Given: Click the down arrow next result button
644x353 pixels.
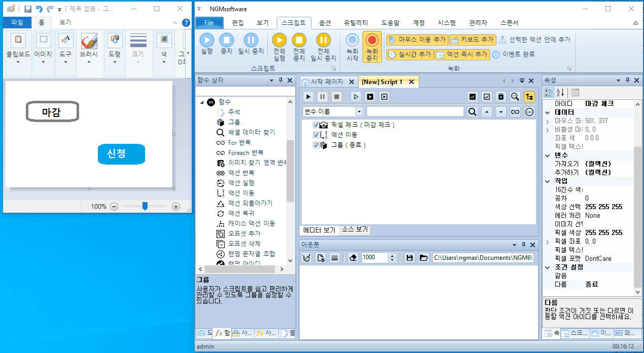Looking at the screenshot, I should [x=501, y=111].
